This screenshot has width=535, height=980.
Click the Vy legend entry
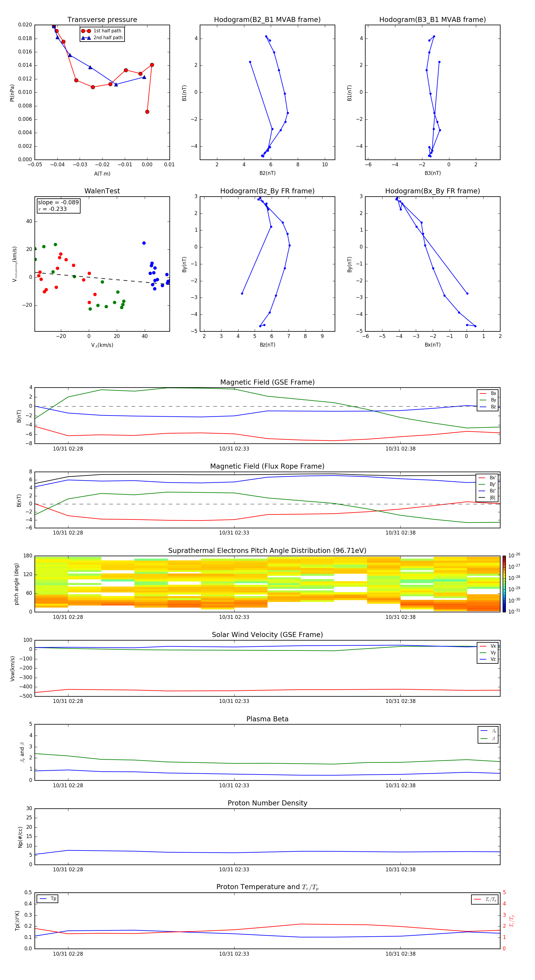click(488, 652)
